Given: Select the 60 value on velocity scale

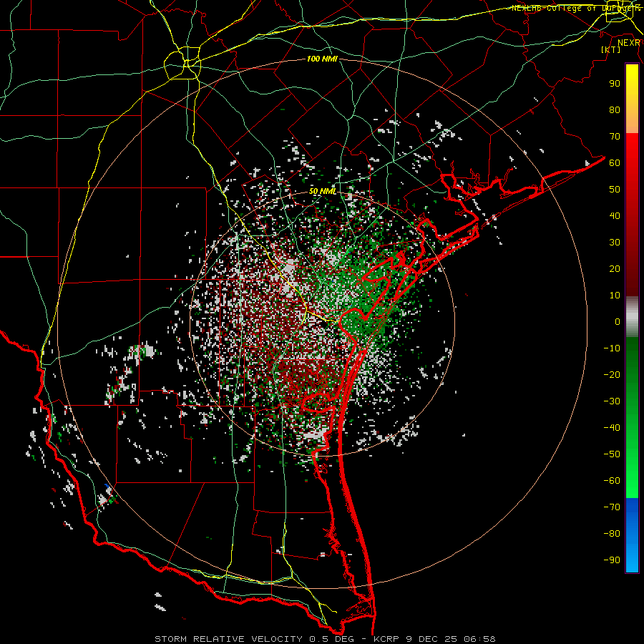Looking at the screenshot, I should 615,162.
